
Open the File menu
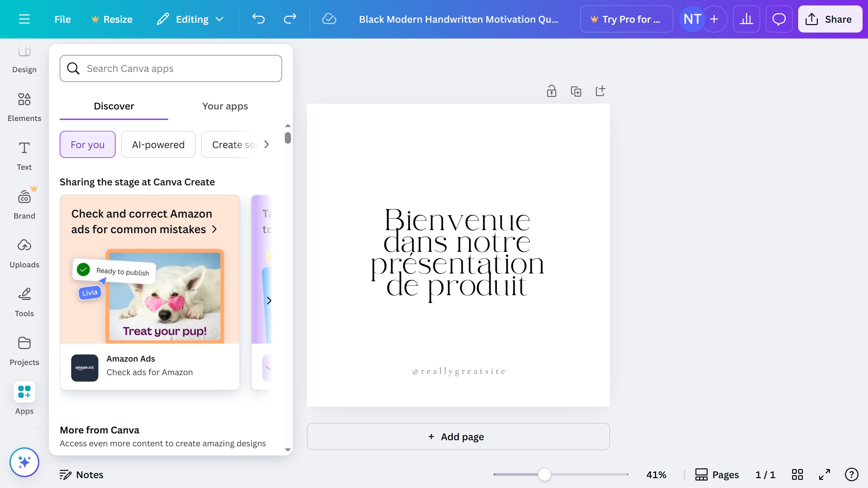coord(62,19)
